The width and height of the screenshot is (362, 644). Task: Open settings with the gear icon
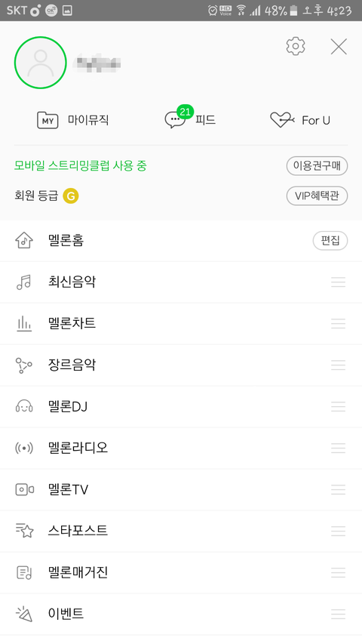tap(296, 46)
